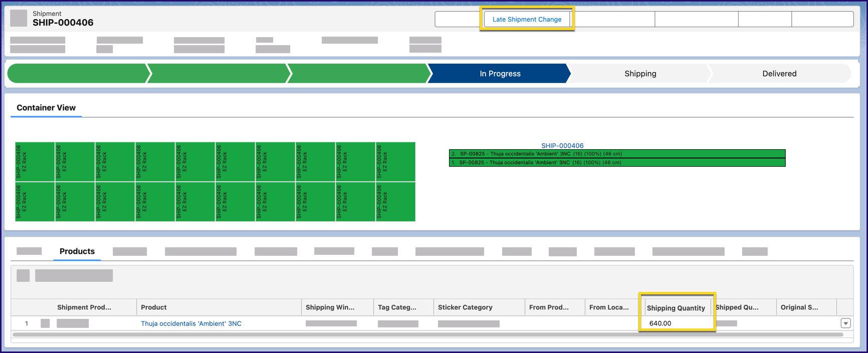Sort by the Shipping Quantity column header
The image size is (868, 353).
[676, 308]
